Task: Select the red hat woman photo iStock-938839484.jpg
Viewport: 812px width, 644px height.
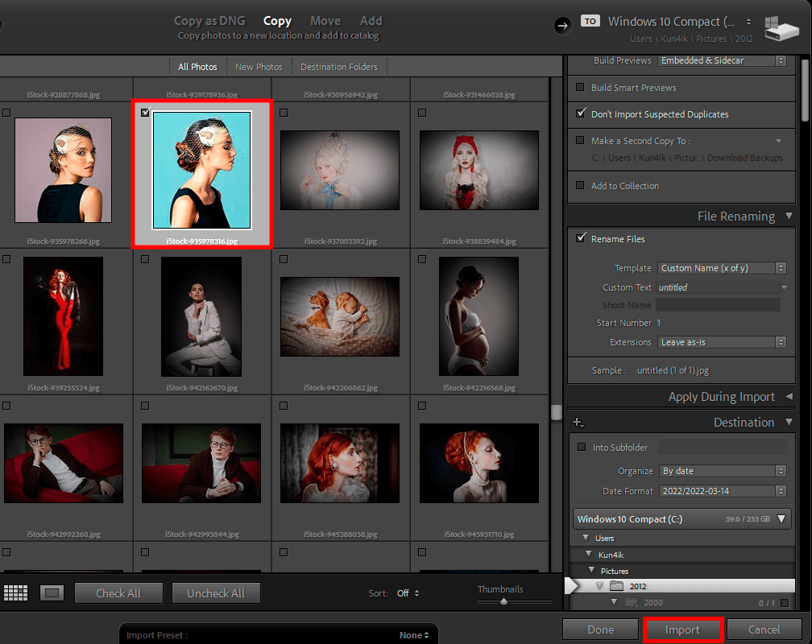Action: click(x=479, y=171)
